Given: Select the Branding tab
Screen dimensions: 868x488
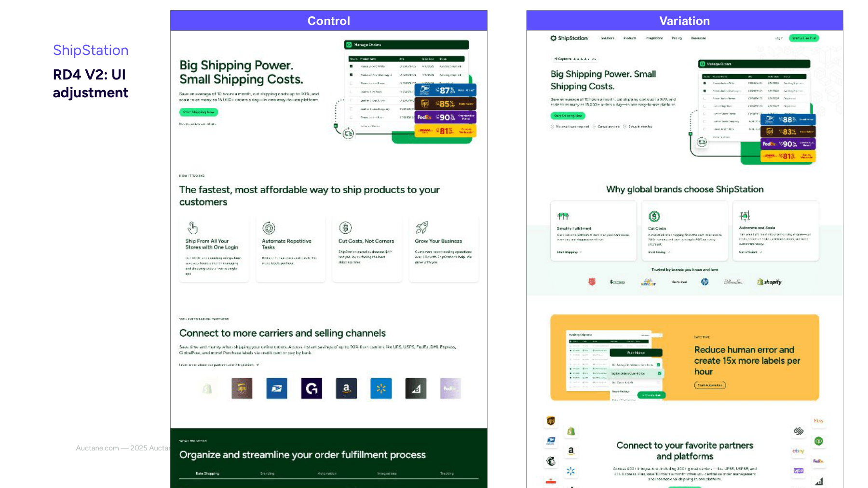Looking at the screenshot, I should [267, 474].
